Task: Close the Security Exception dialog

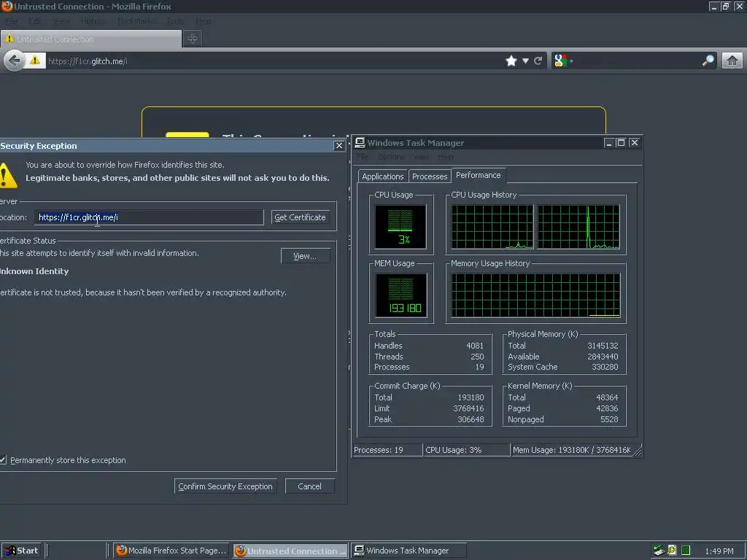Action: coord(338,146)
